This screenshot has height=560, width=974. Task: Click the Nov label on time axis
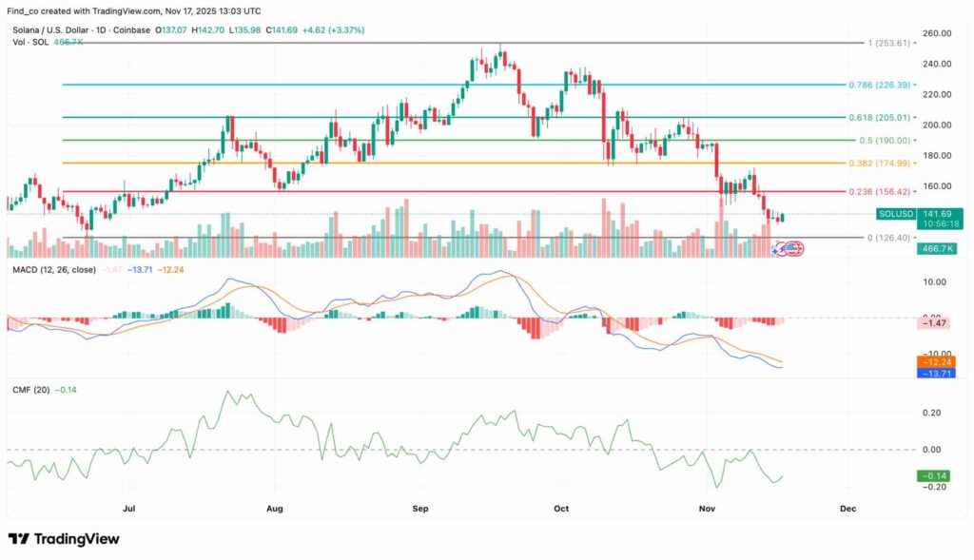pyautogui.click(x=707, y=509)
